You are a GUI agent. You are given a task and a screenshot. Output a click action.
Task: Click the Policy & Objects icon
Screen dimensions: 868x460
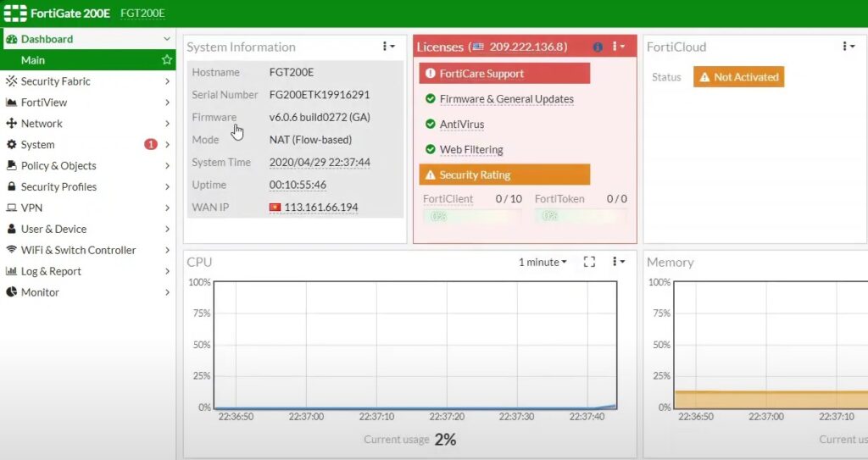pyautogui.click(x=11, y=165)
